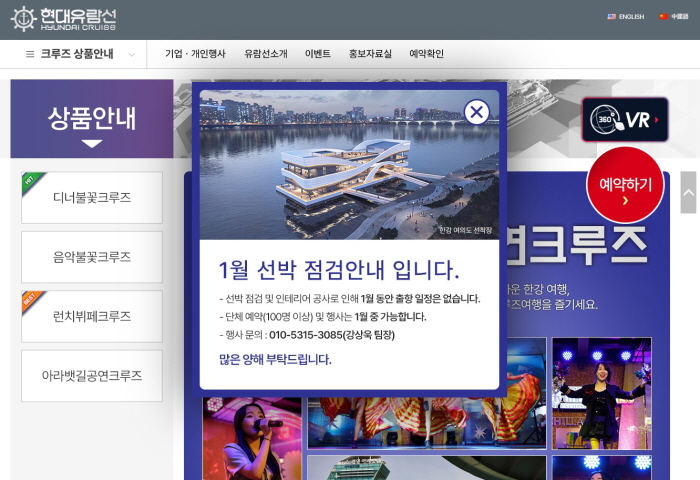View the female singer with microphone photo
This screenshot has height=480, width=700.
pos(252,438)
